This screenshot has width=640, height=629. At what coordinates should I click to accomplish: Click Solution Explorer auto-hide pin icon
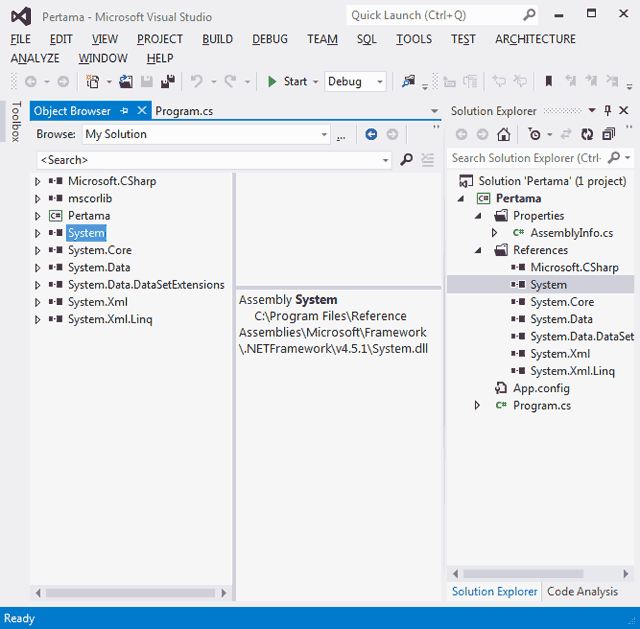[608, 110]
